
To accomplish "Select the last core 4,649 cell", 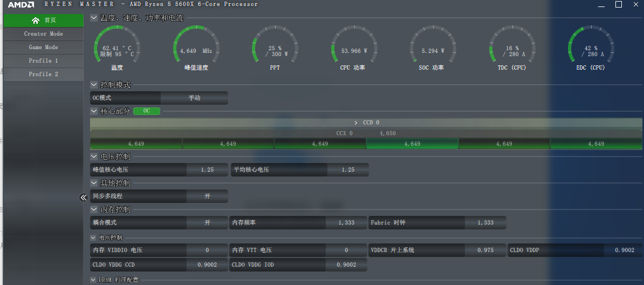I will 596,144.
